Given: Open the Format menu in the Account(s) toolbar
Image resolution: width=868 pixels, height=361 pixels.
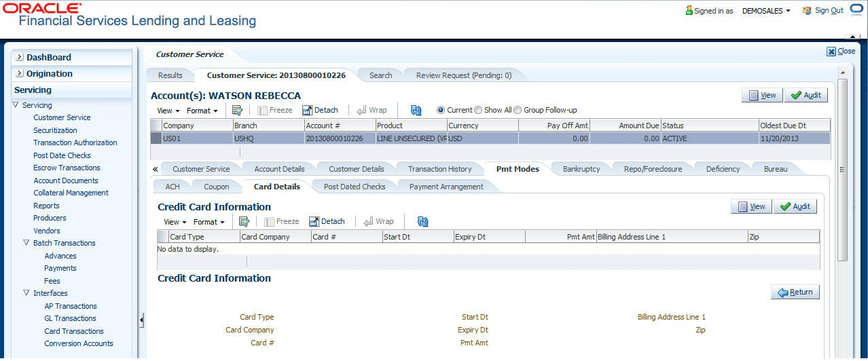Looking at the screenshot, I should point(202,111).
